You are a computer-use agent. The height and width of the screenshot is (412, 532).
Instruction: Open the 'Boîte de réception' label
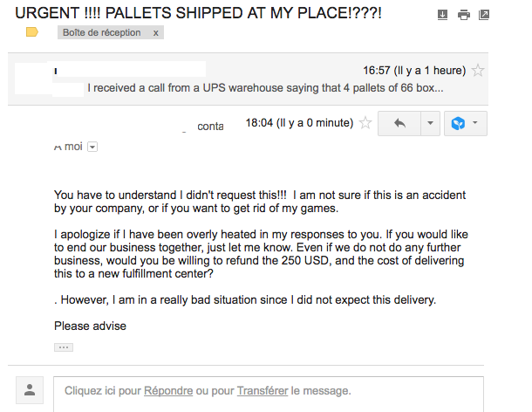102,32
